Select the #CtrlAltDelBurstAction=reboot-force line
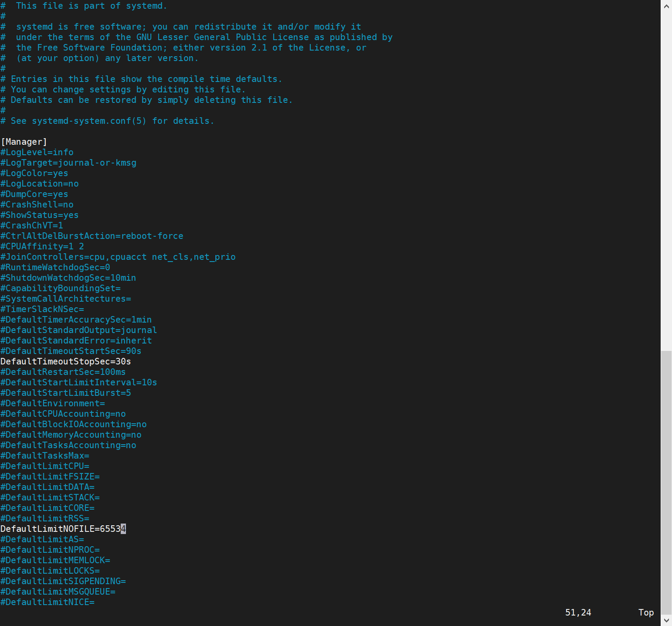This screenshot has height=626, width=672. point(92,236)
